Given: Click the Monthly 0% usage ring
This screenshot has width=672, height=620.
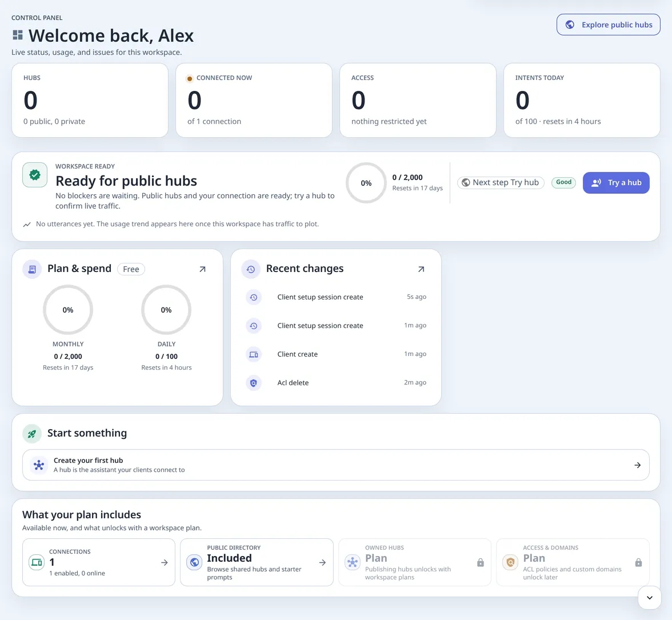Looking at the screenshot, I should tap(68, 310).
